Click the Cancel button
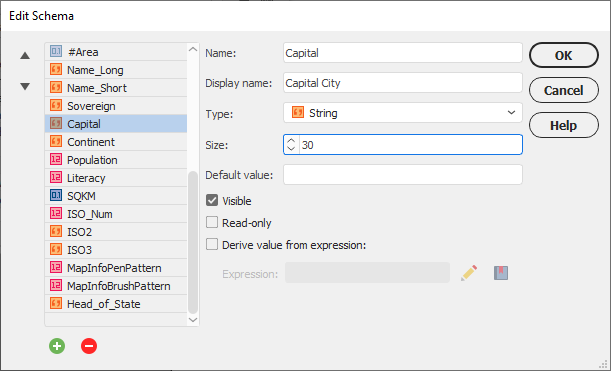611x371 pixels. pyautogui.click(x=563, y=90)
